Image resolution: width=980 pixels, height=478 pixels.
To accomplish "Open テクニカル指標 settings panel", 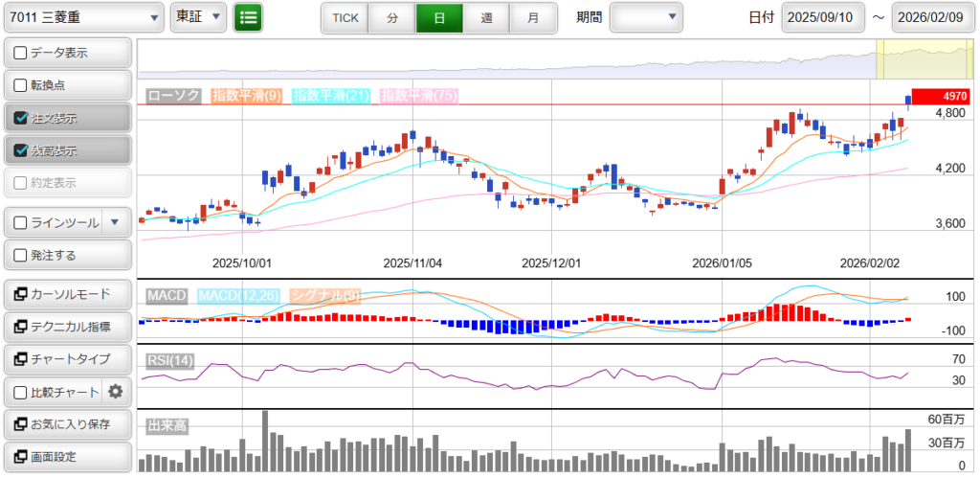I will pyautogui.click(x=67, y=327).
